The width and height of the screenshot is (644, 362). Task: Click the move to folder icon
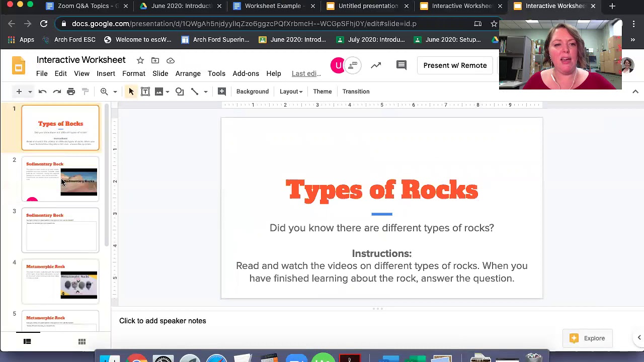coord(155,60)
